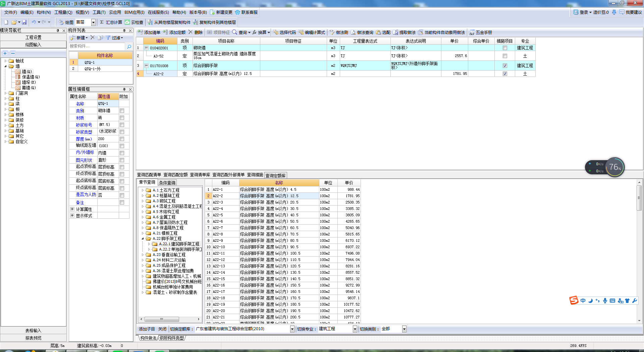Image resolution: width=644 pixels, height=352 pixels.
Task: Switch to the 查询匹配清单 tab
Action: [149, 175]
